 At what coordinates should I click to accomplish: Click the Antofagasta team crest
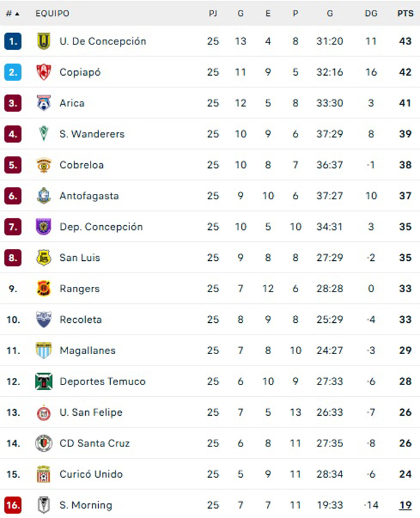44,196
